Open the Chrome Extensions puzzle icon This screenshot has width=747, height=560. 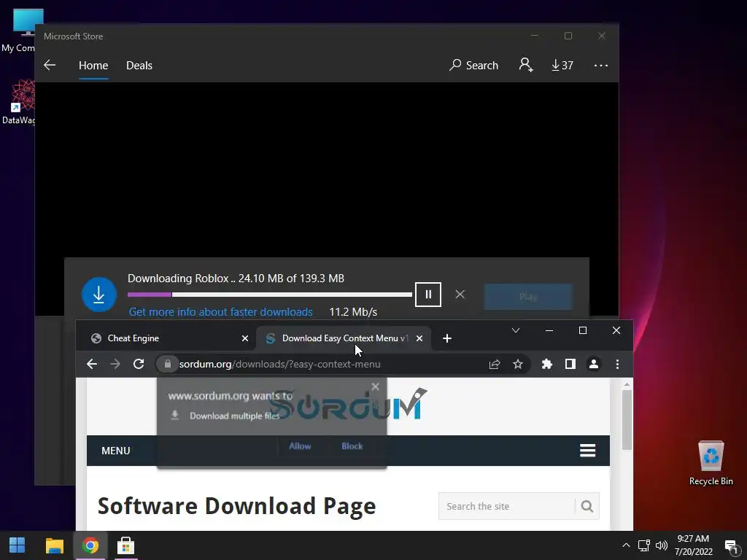point(547,365)
